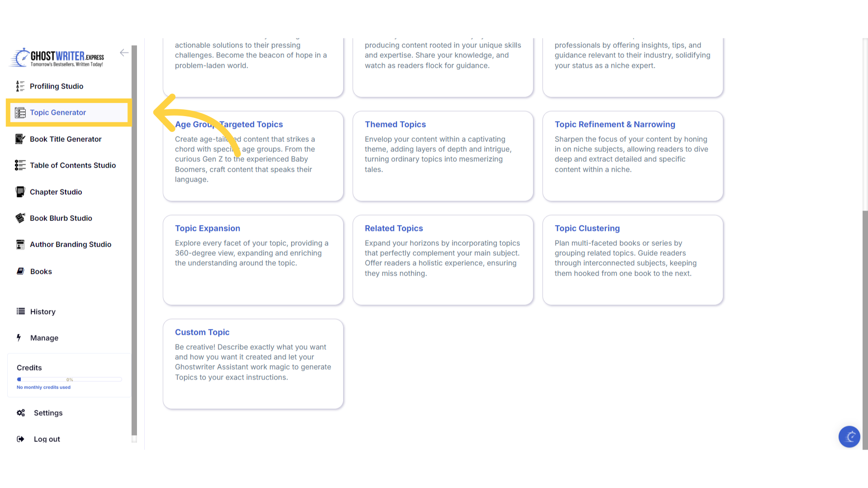Click the Books sidebar icon
This screenshot has width=868, height=488.
20,271
